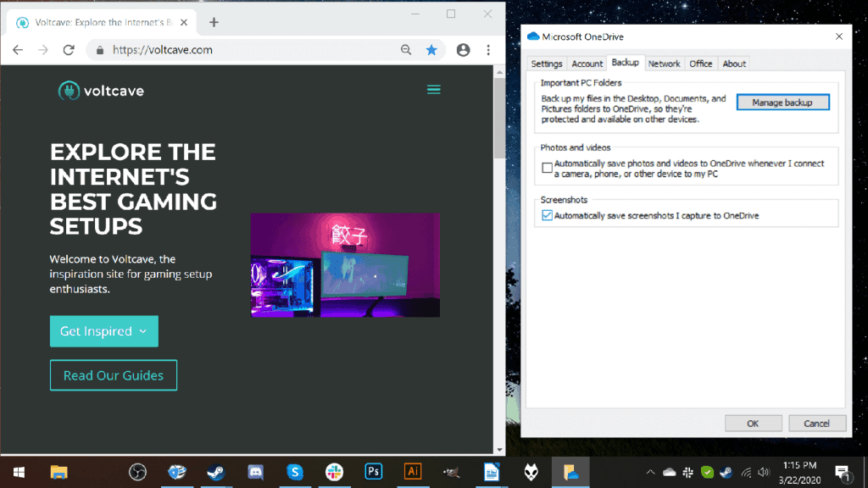
Task: Close the Microsoft OneDrive dialog
Action: click(x=839, y=36)
